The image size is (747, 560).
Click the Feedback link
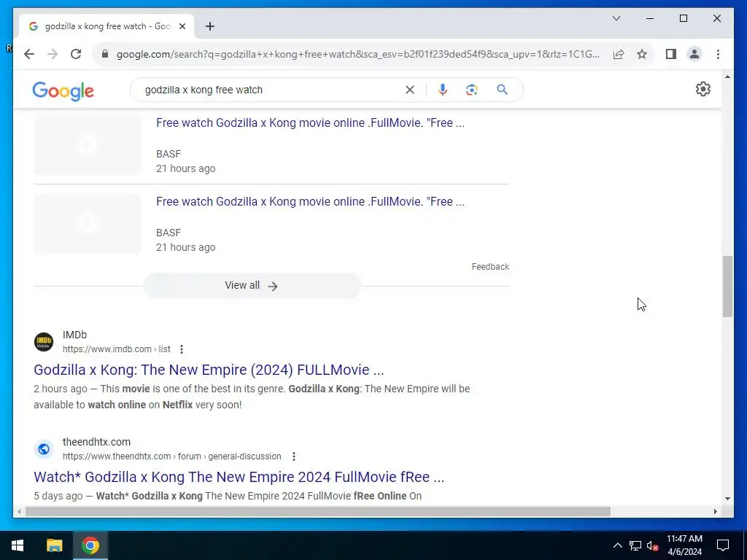coord(490,267)
